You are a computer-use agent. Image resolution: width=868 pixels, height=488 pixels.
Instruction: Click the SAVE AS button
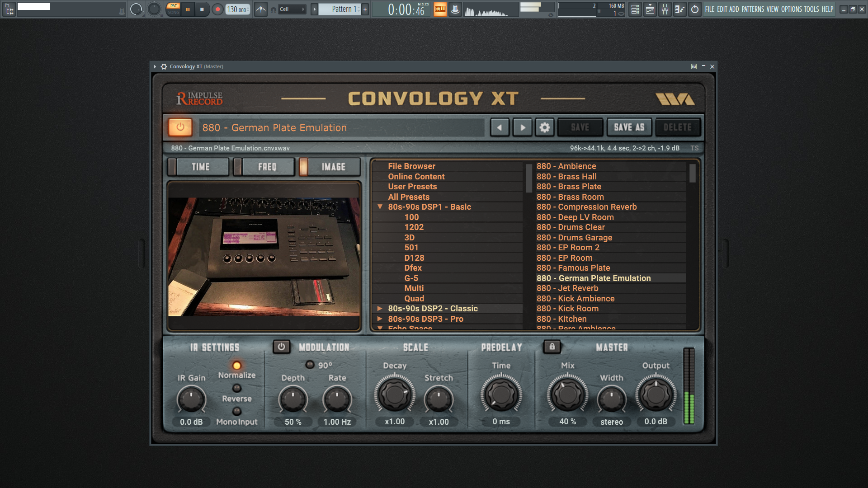[629, 127]
